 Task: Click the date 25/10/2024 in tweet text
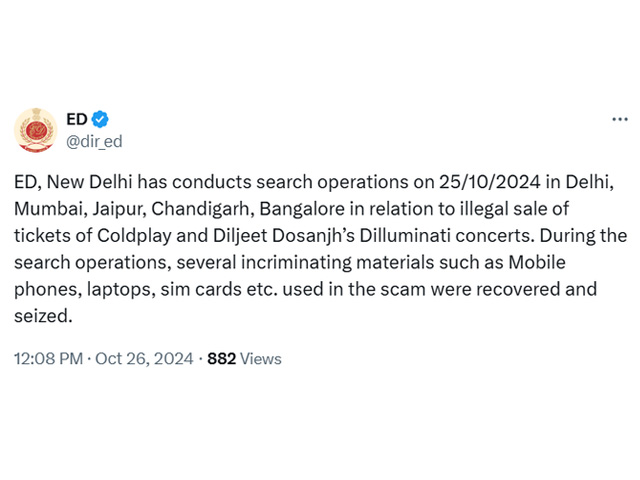(x=489, y=182)
